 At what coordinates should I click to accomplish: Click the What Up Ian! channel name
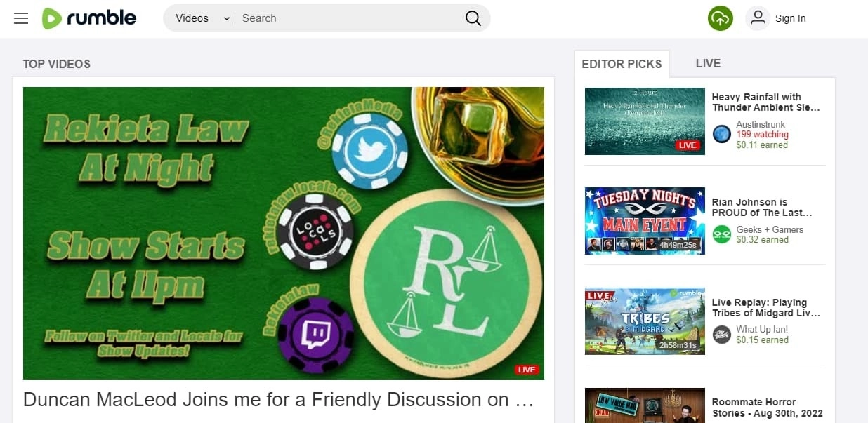762,330
